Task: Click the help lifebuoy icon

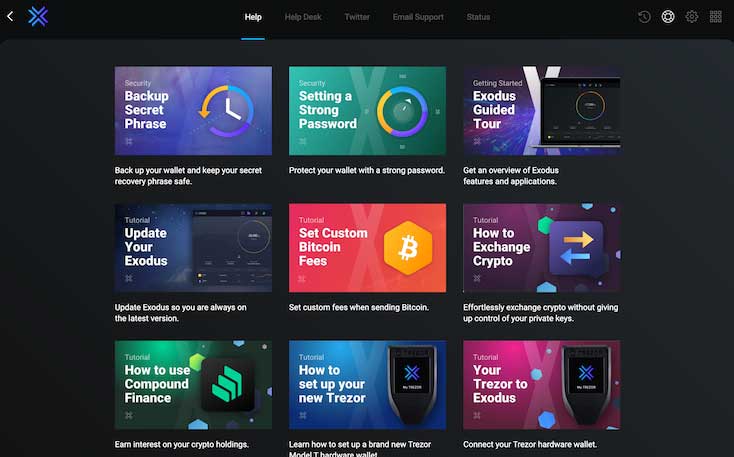Action: 668,17
